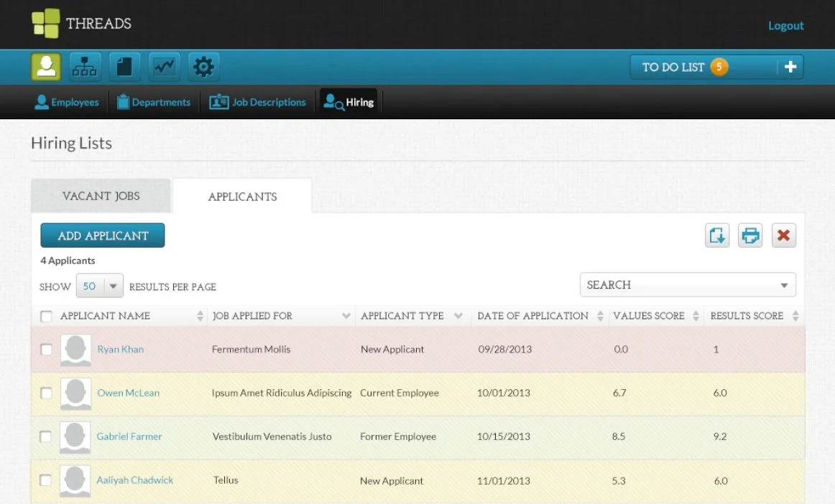Open the analytics graph toolbar icon
This screenshot has width=835, height=504.
164,67
